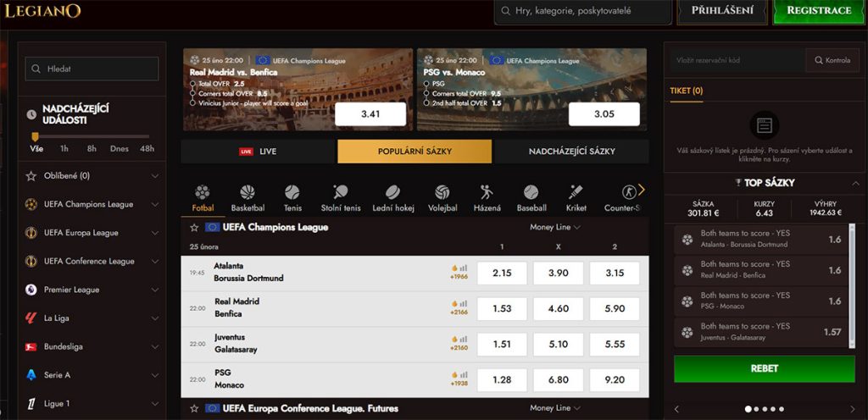868x420 pixels.
Task: Select the Baseball sport icon
Action: click(x=531, y=192)
